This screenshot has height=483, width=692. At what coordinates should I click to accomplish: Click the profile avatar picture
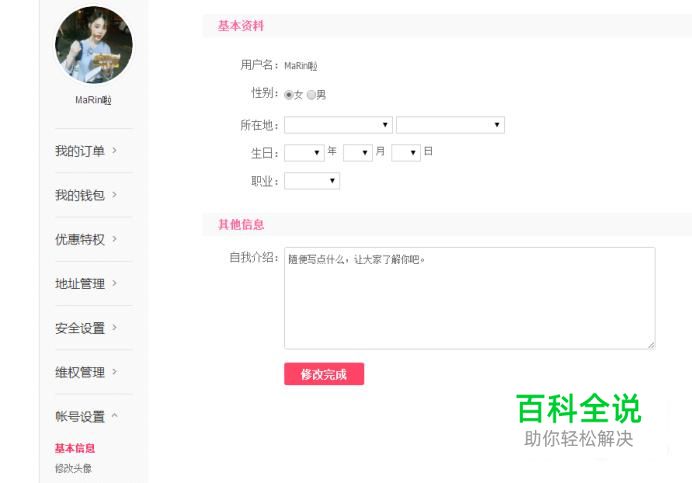pyautogui.click(x=93, y=45)
